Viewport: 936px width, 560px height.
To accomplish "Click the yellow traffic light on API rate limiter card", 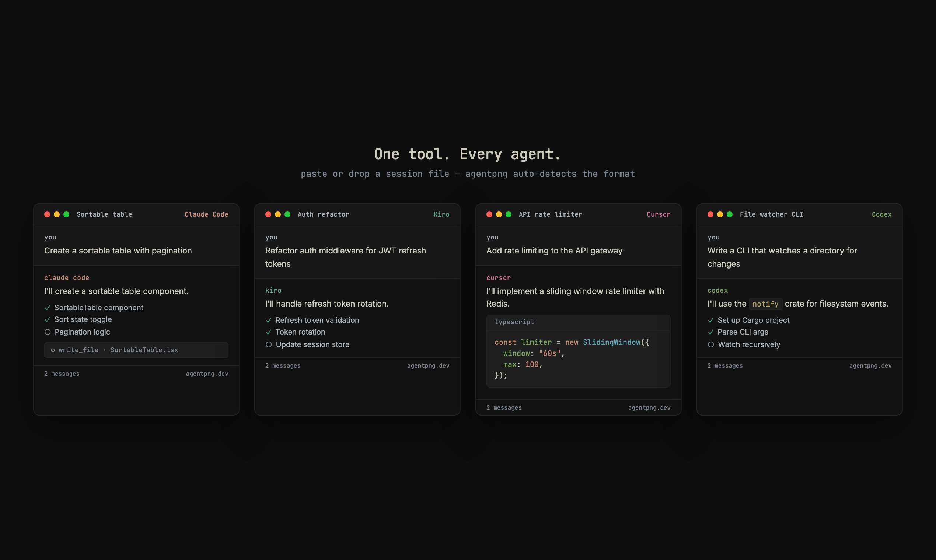I will coord(499,214).
